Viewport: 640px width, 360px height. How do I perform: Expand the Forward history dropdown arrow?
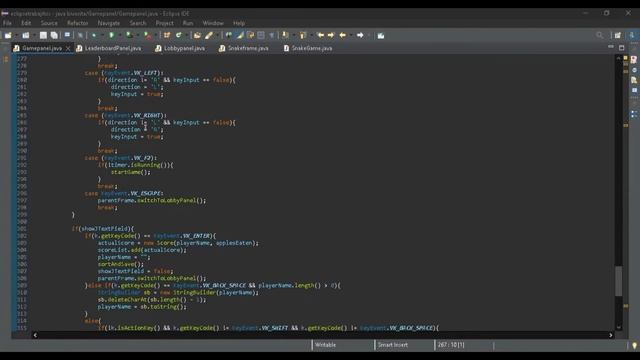tap(369, 36)
